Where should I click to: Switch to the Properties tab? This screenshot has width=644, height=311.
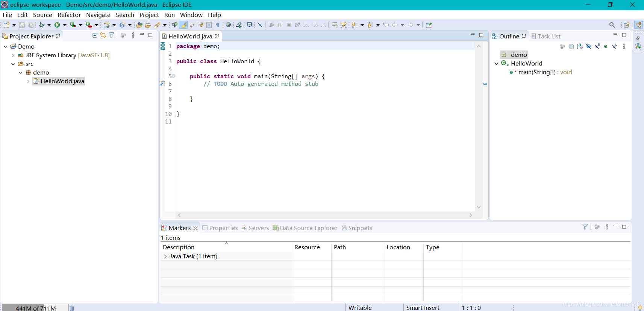click(220, 228)
